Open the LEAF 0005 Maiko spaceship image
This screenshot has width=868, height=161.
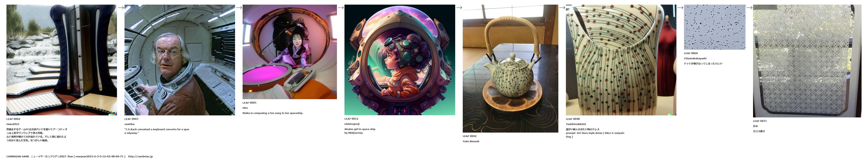tap(290, 52)
